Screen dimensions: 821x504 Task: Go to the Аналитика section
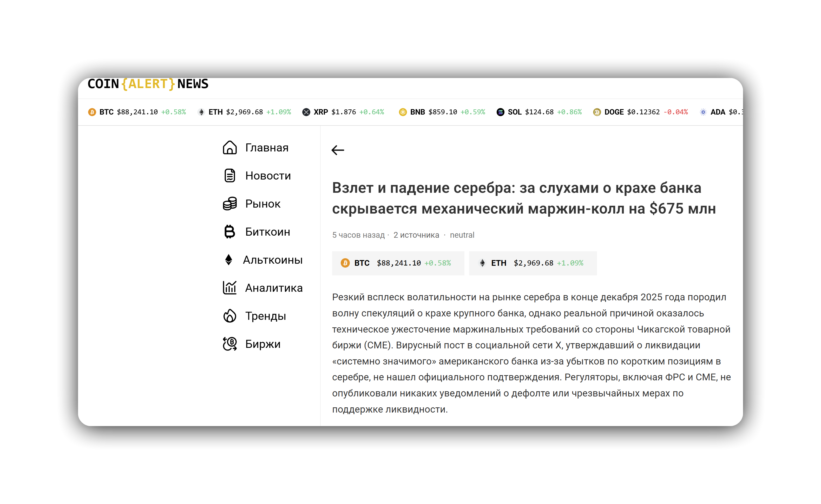coord(274,288)
